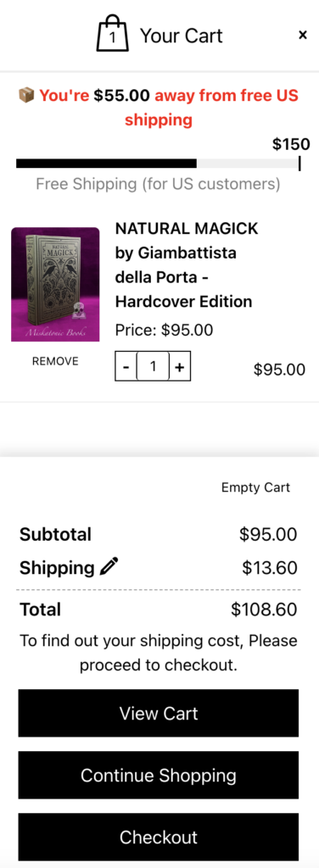
Task: Click the Free Shipping for US customers caption
Action: pos(158,184)
